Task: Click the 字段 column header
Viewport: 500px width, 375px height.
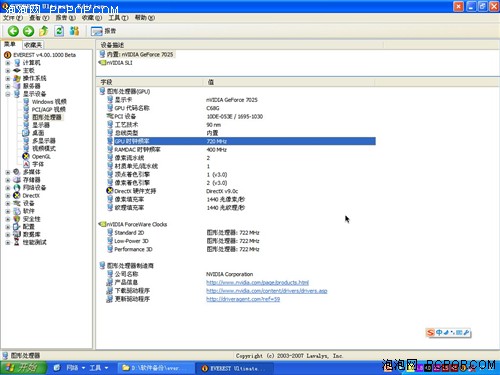Action: (150, 82)
